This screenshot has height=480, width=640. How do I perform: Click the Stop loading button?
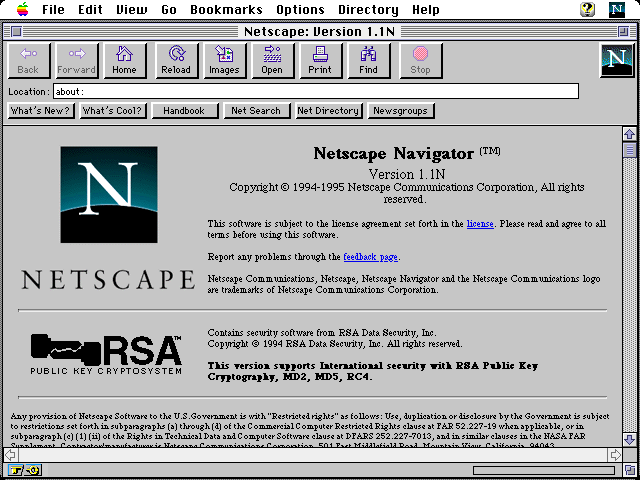click(420, 61)
